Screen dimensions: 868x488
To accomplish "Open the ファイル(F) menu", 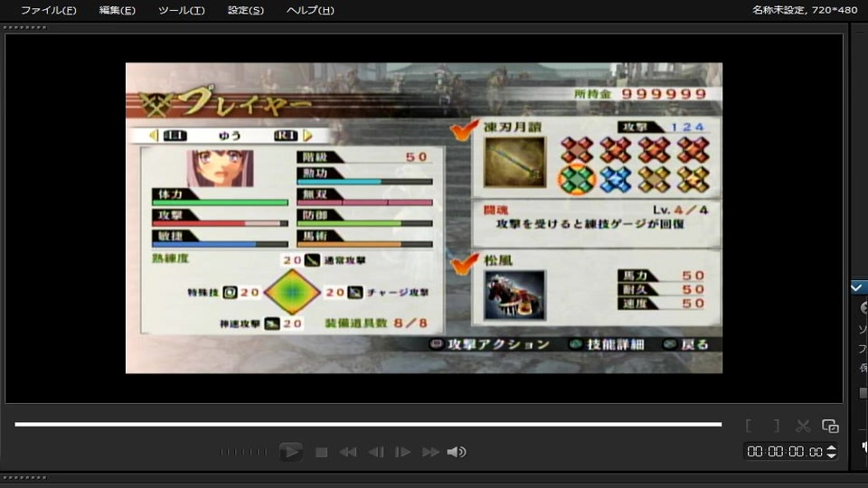I will point(49,10).
